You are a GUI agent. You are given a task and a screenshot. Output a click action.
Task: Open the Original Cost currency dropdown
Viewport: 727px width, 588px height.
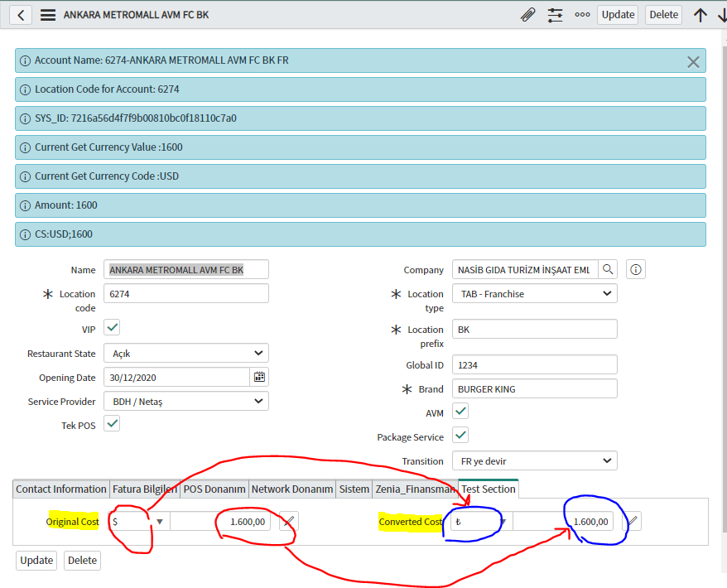[x=160, y=521]
